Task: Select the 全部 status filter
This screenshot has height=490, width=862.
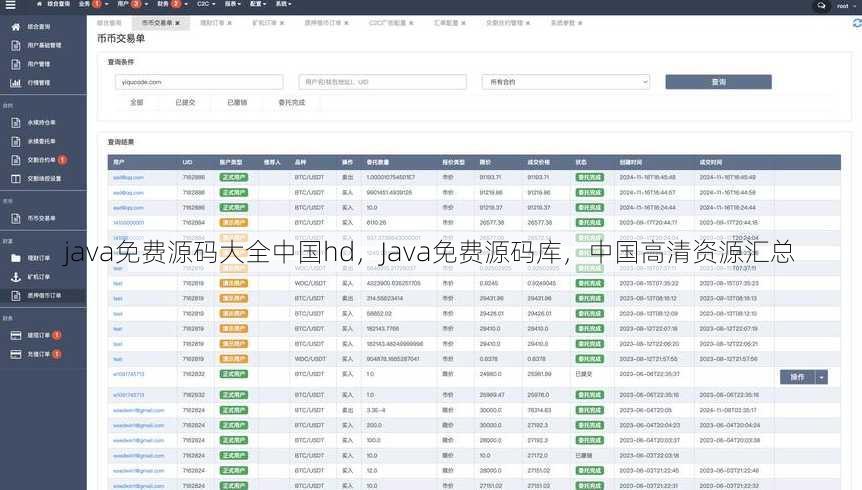Action: tap(136, 102)
